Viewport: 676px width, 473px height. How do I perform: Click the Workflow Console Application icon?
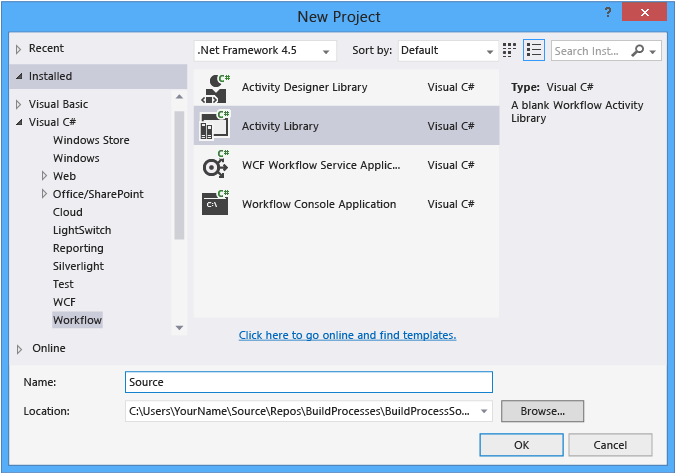[x=216, y=204]
